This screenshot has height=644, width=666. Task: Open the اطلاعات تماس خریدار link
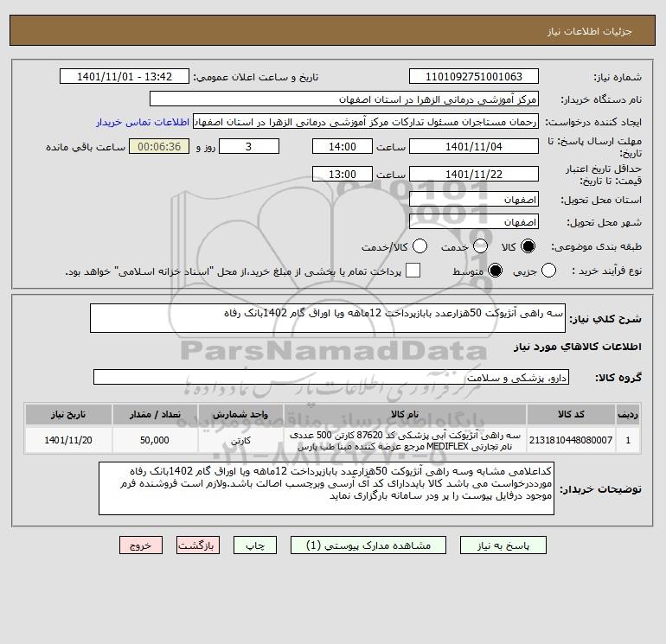143,122
